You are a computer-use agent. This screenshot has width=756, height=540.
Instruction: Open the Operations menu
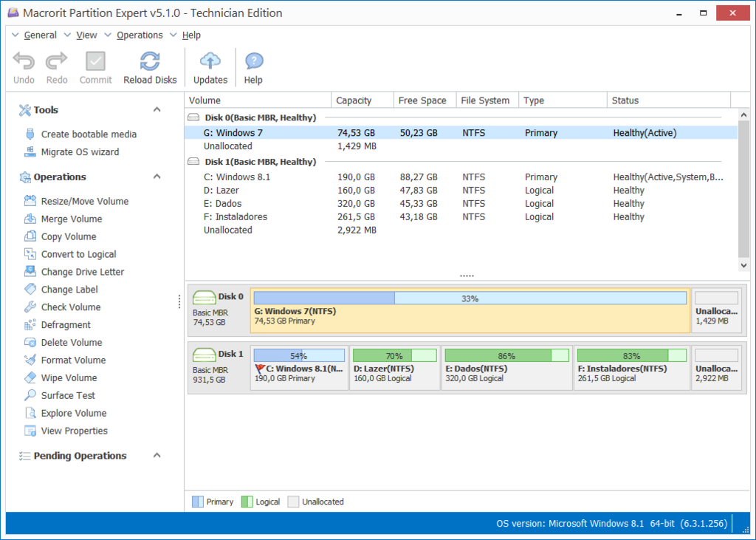pos(140,35)
